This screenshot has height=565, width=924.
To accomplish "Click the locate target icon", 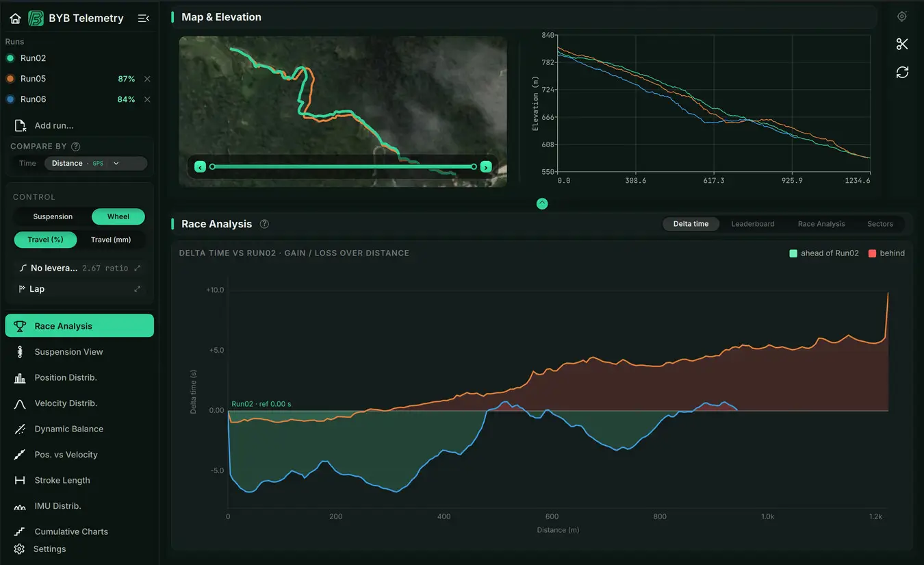I will (902, 16).
